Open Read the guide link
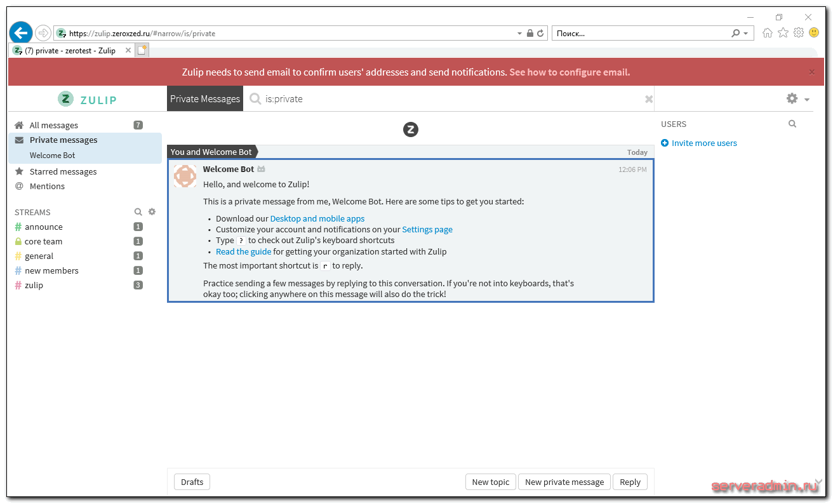The width and height of the screenshot is (833, 504). (244, 251)
